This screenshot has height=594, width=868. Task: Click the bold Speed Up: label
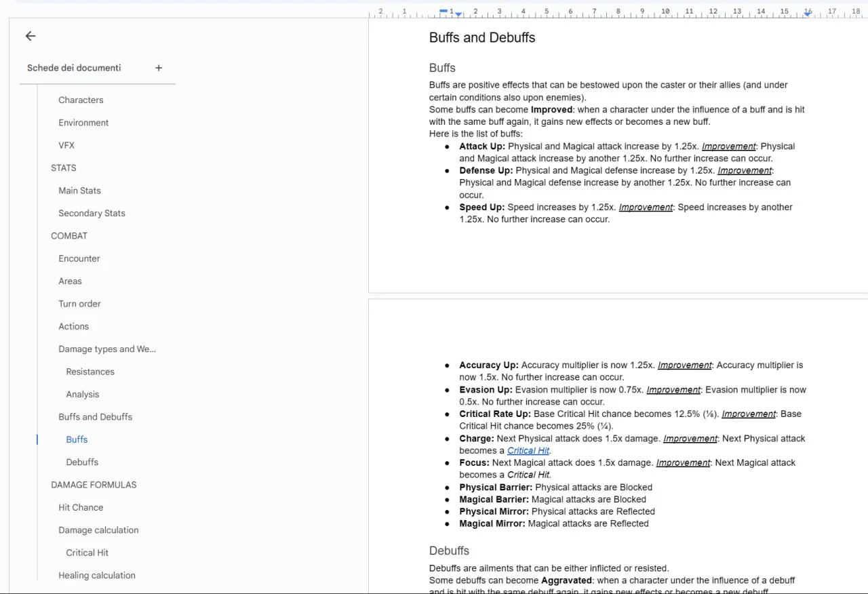482,207
